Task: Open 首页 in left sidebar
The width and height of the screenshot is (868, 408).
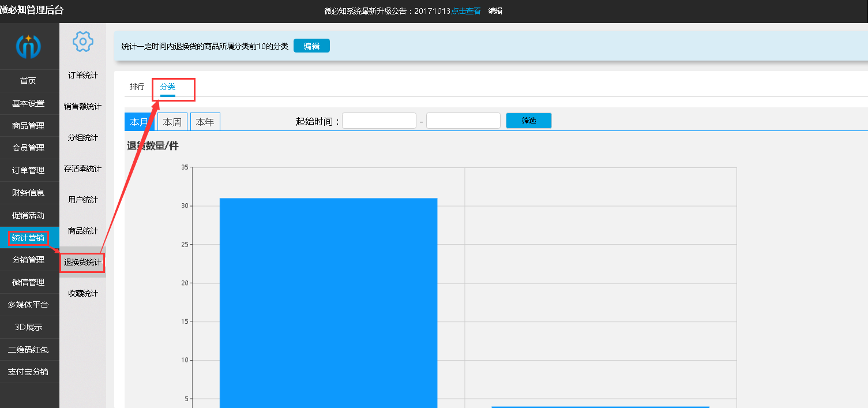Action: point(28,81)
